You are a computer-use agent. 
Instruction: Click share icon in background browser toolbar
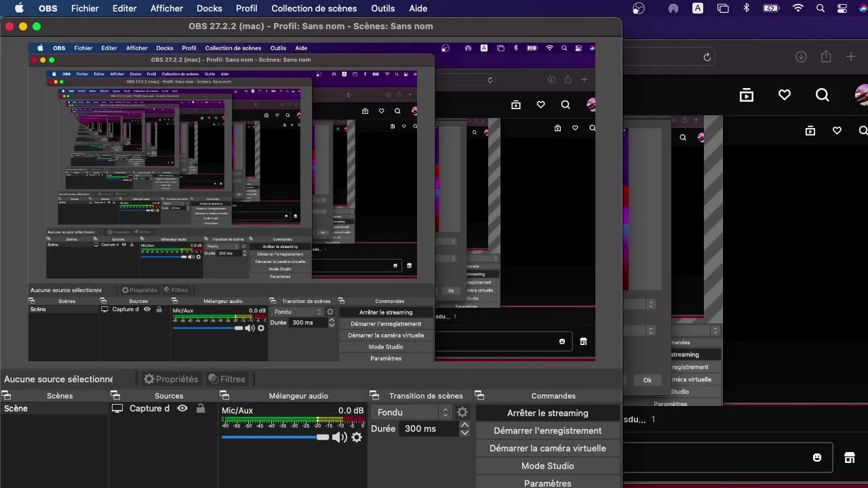(826, 57)
